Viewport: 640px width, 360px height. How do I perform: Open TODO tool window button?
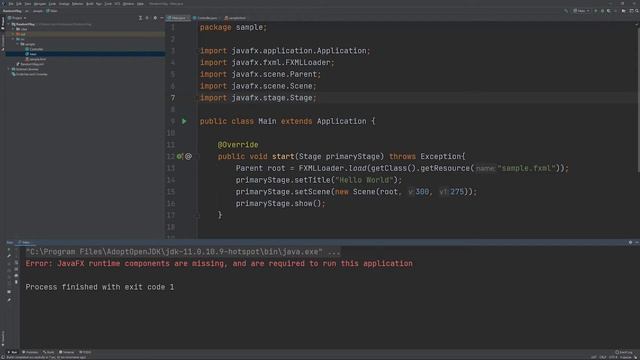point(85,352)
